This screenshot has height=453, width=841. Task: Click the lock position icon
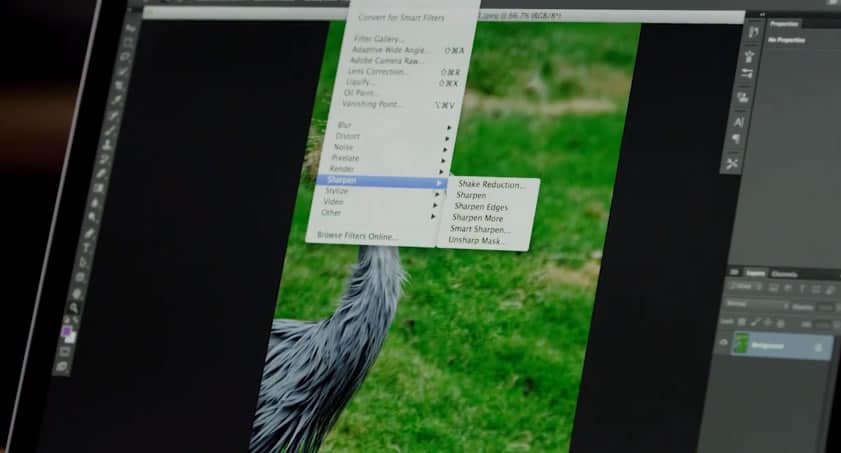[768, 323]
